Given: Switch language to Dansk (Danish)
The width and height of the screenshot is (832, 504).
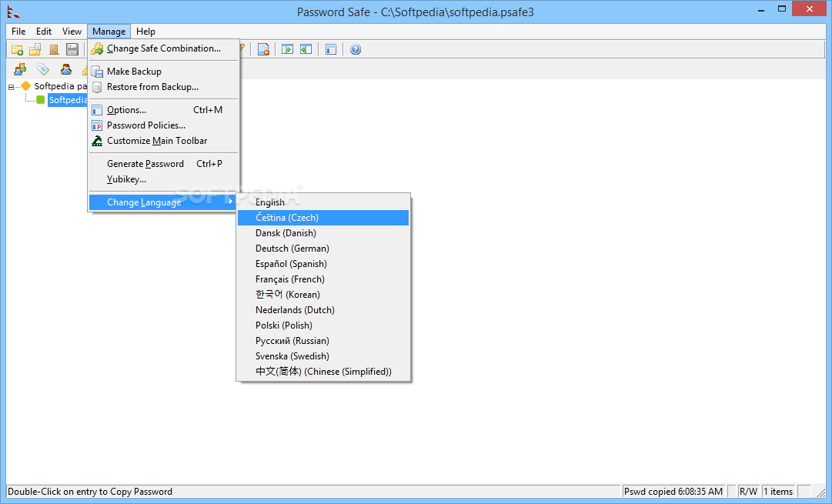Looking at the screenshot, I should (x=323, y=233).
